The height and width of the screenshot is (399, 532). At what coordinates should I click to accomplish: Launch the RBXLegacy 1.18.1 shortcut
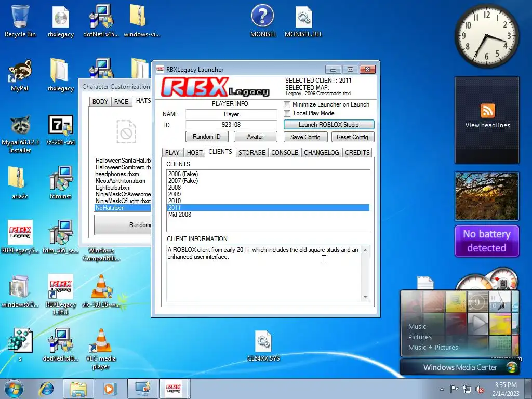[61, 295]
